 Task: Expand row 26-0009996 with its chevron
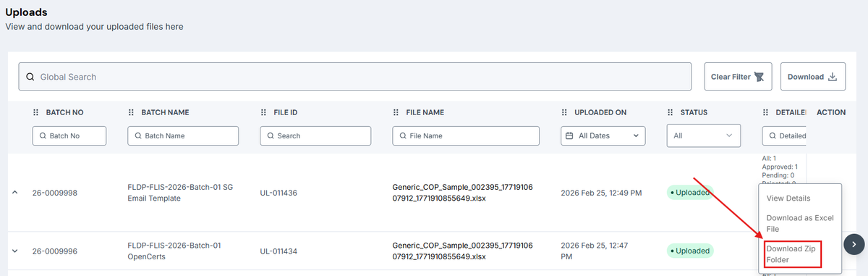pos(14,251)
